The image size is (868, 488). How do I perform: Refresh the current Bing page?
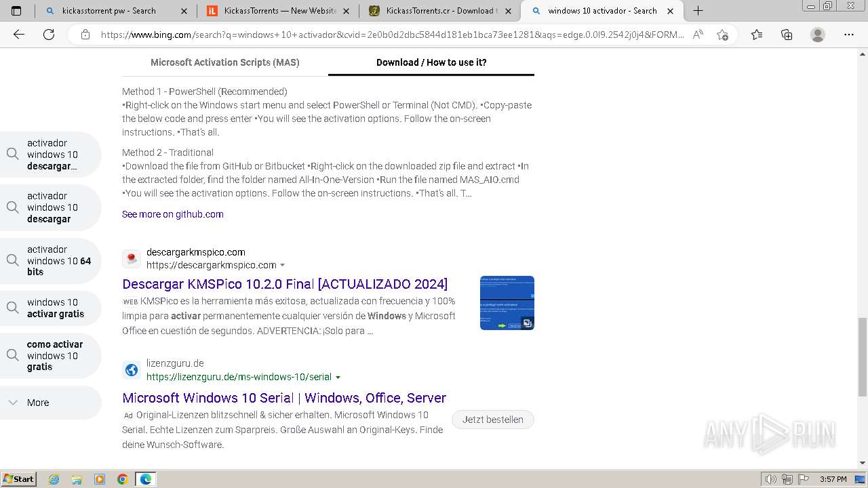(49, 35)
